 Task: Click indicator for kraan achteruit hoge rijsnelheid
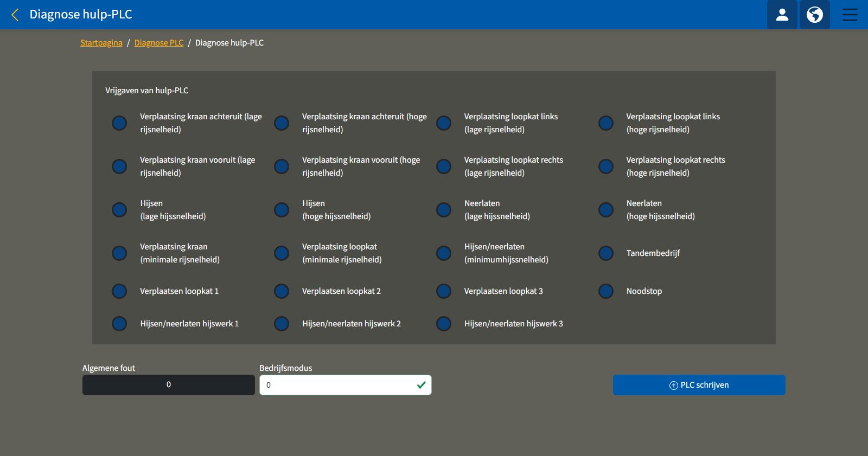tap(282, 123)
